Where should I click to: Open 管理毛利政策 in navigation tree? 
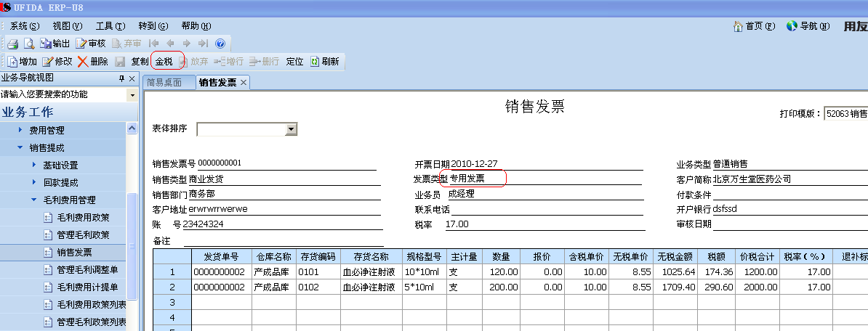83,235
